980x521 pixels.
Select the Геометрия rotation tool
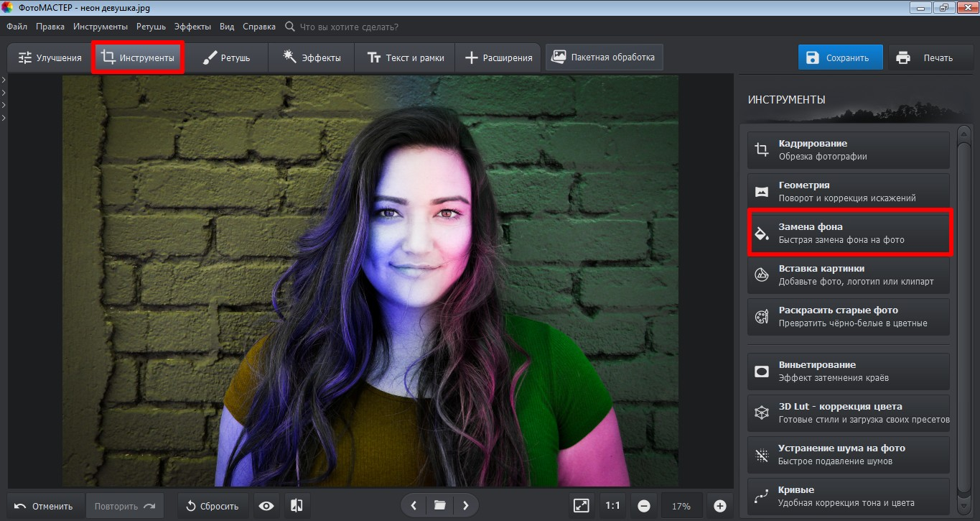[848, 192]
